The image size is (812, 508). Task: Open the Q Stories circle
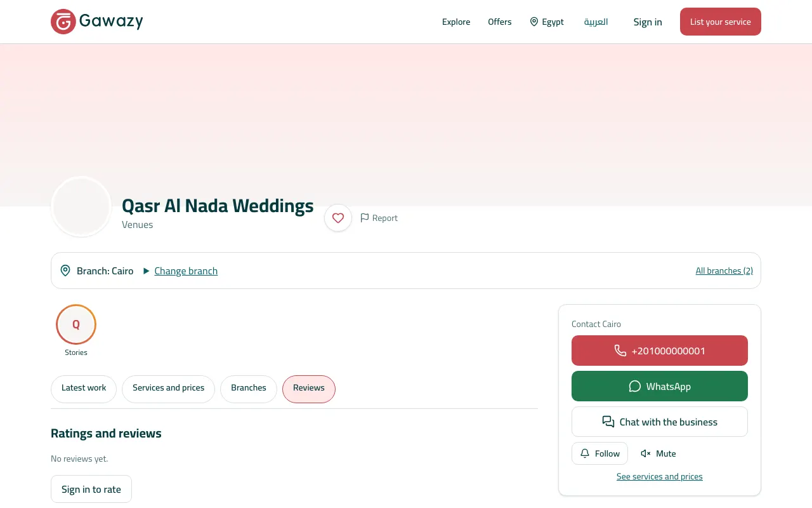pyautogui.click(x=76, y=324)
